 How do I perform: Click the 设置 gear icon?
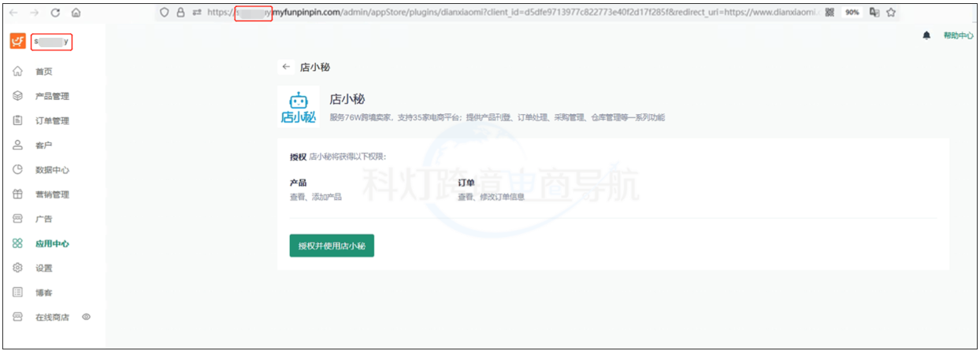[17, 268]
